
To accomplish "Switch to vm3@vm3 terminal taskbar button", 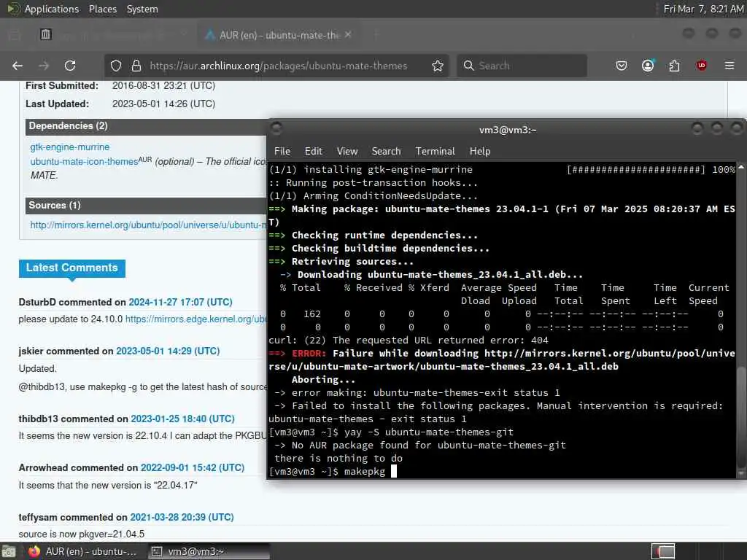I will click(x=208, y=551).
